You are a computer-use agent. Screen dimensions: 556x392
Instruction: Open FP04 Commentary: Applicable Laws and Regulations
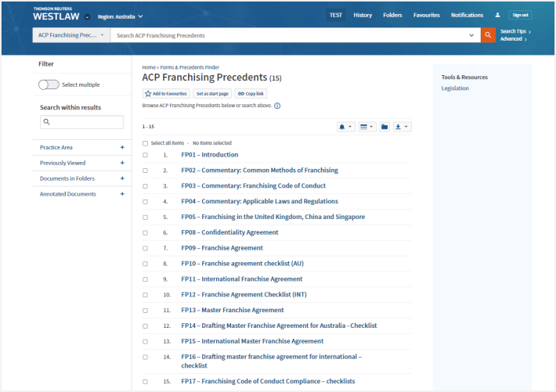(x=259, y=201)
